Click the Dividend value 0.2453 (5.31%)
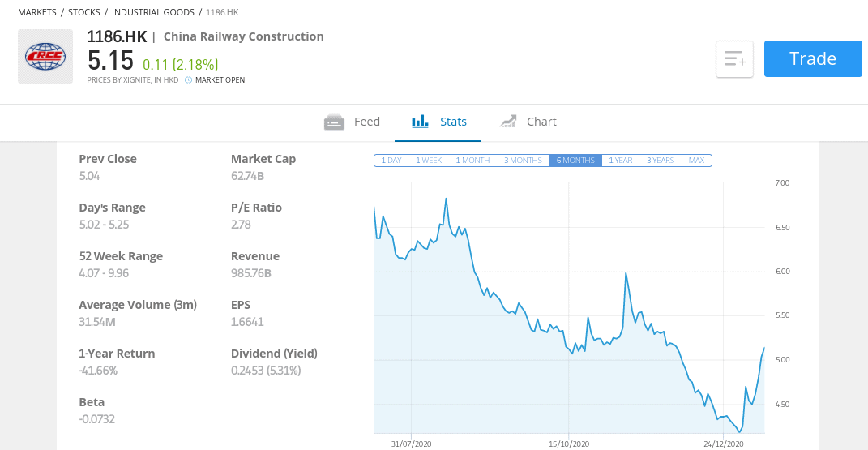The image size is (868, 450). click(x=266, y=371)
